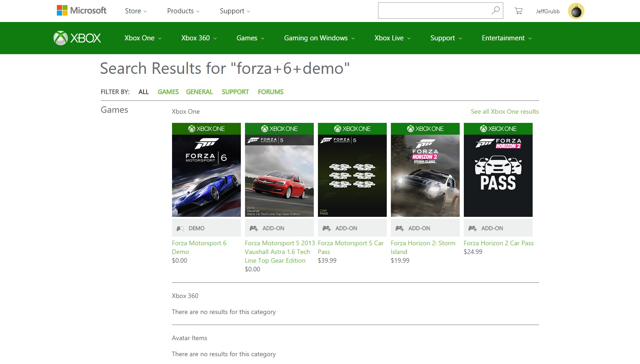640x364 pixels.
Task: Click the controller icon beside DEMO label
Action: point(180,228)
